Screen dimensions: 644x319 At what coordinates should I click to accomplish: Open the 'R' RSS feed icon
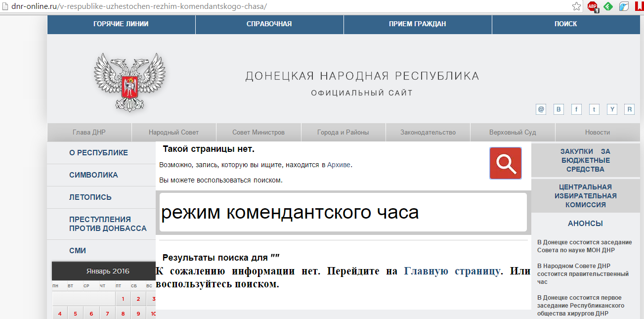click(x=629, y=109)
